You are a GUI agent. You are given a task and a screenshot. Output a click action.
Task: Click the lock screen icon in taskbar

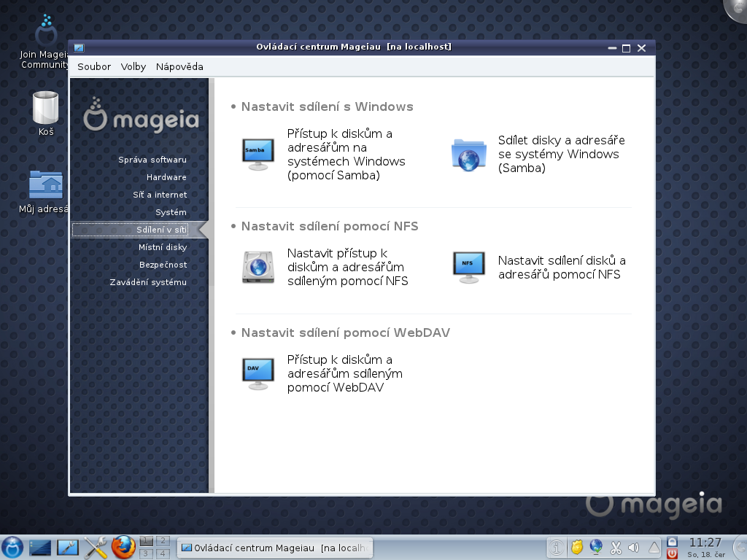click(x=672, y=542)
